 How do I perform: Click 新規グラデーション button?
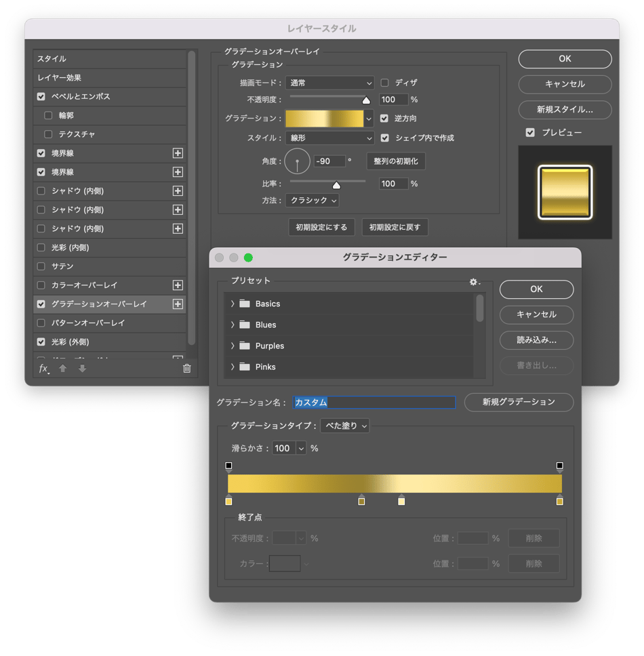[x=519, y=402]
